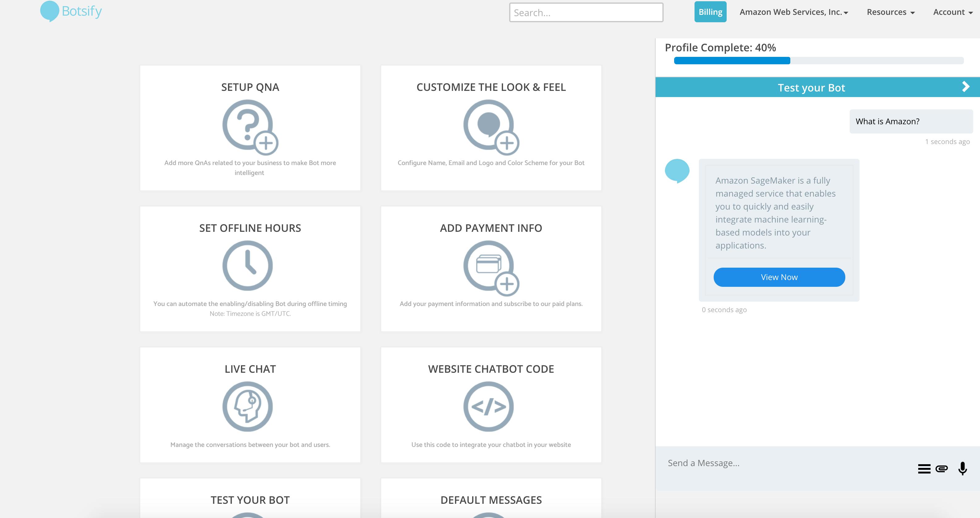980x518 pixels.
Task: Click the "0 seconds ago" timestamp
Action: point(724,310)
